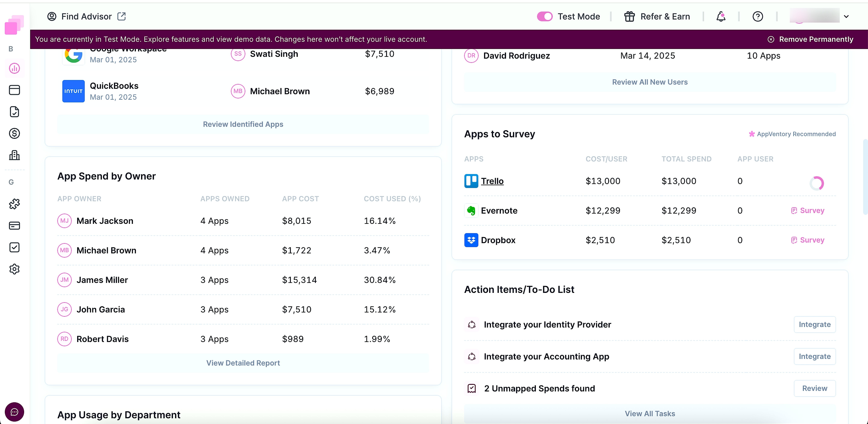Open the Trello link
Viewport: 868px width, 424px height.
(x=492, y=181)
